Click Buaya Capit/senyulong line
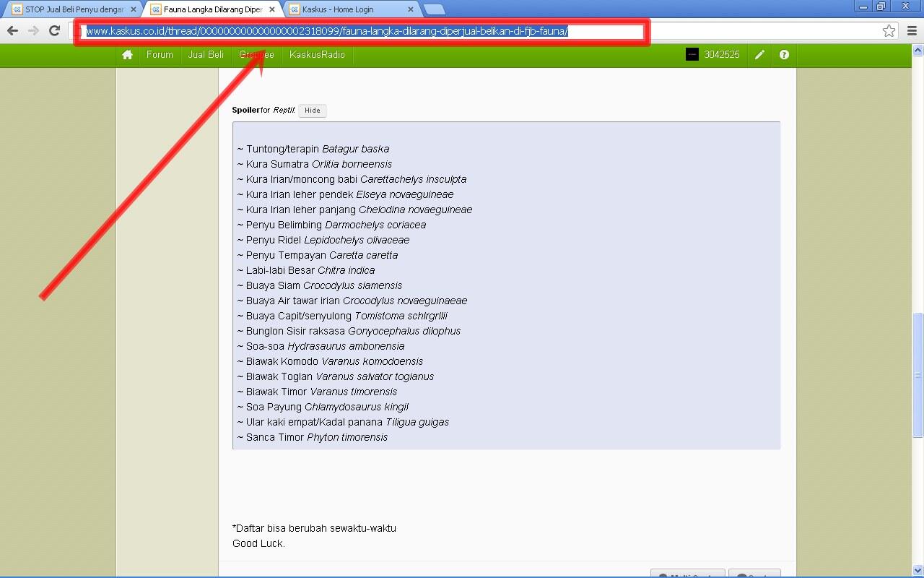924x578 pixels. (342, 316)
